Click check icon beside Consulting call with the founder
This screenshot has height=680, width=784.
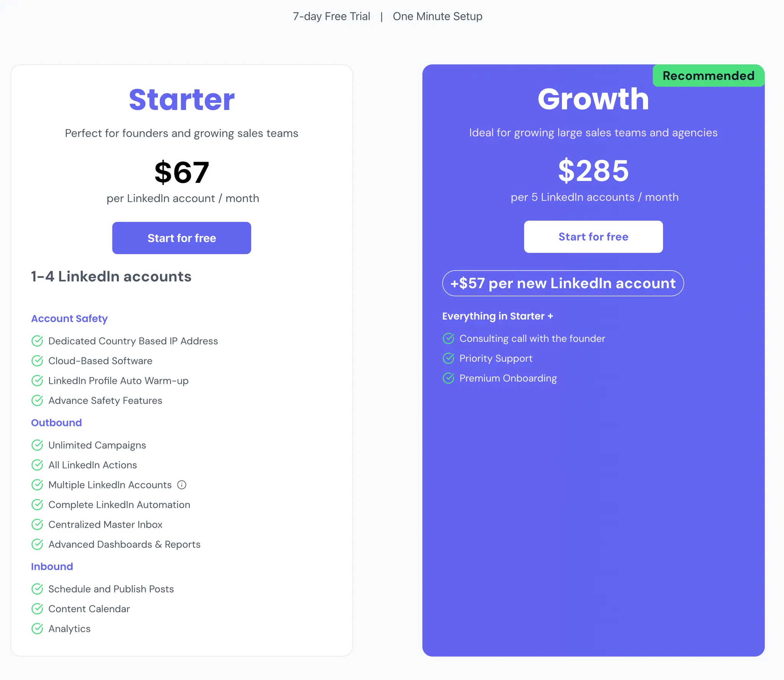(x=448, y=339)
